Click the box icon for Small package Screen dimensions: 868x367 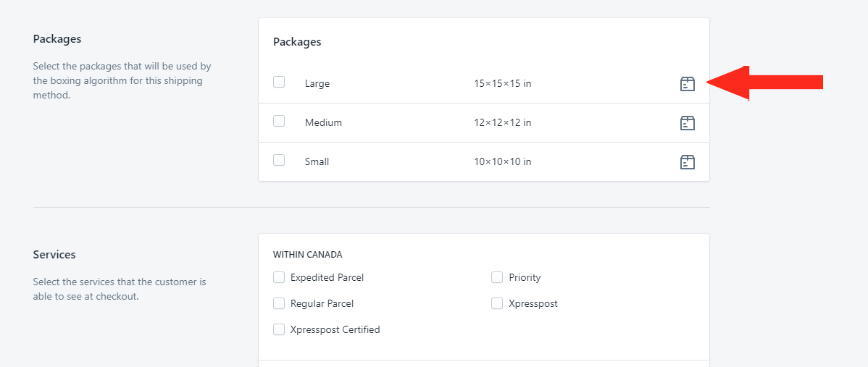click(x=687, y=162)
